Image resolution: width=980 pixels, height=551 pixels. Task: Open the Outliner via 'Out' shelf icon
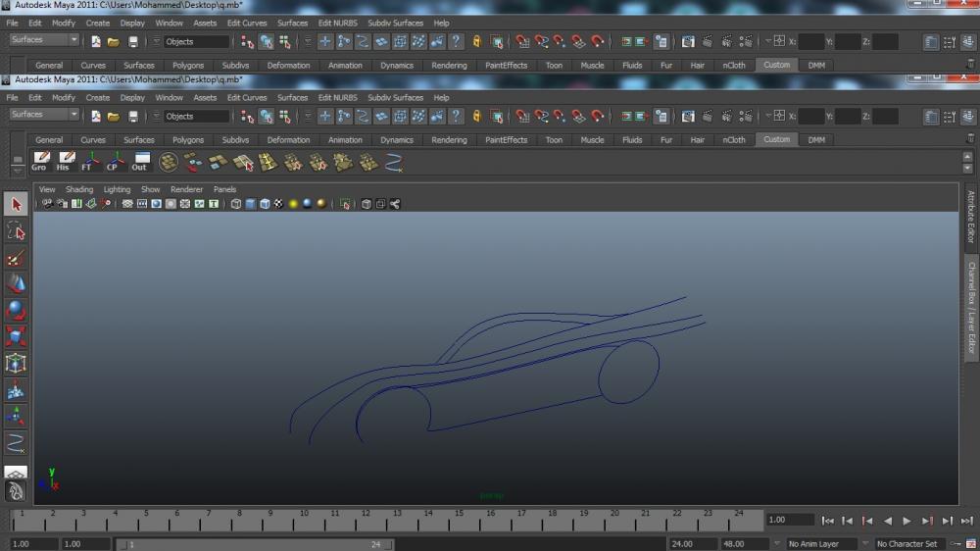140,162
